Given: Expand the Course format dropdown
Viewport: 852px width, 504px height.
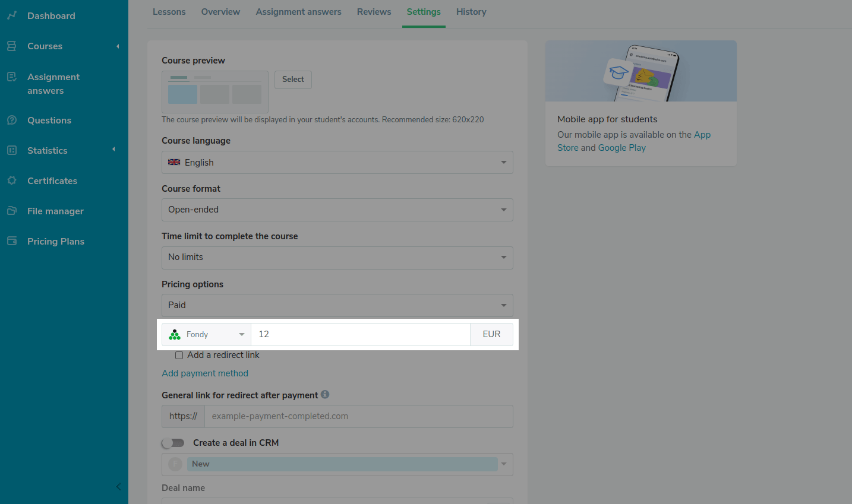Looking at the screenshot, I should tap(337, 210).
